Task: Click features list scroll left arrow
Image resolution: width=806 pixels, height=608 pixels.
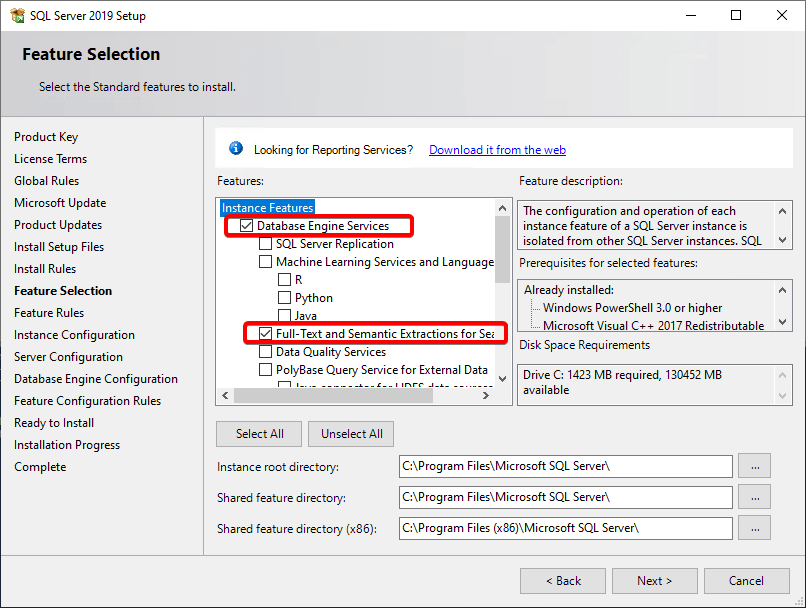Action: point(225,395)
